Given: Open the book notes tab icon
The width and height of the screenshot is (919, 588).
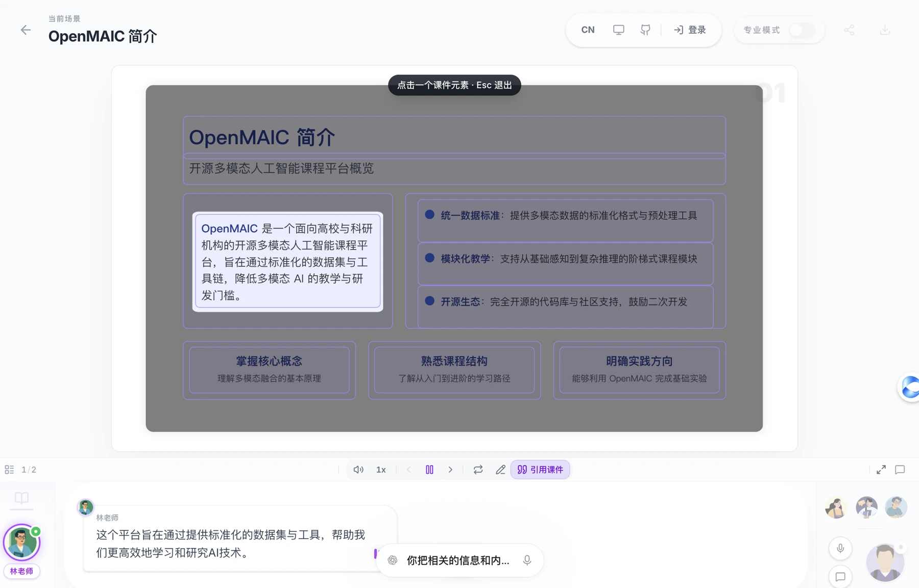Looking at the screenshot, I should [x=21, y=498].
